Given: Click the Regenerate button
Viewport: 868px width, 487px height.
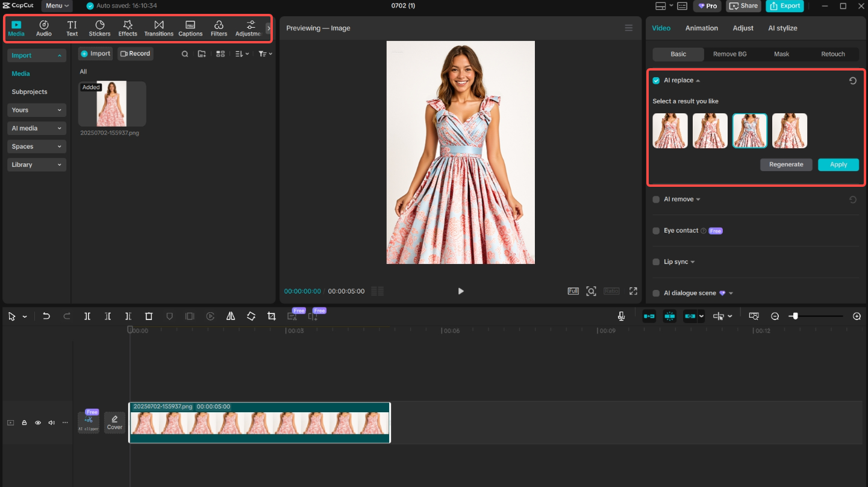Looking at the screenshot, I should 786,164.
